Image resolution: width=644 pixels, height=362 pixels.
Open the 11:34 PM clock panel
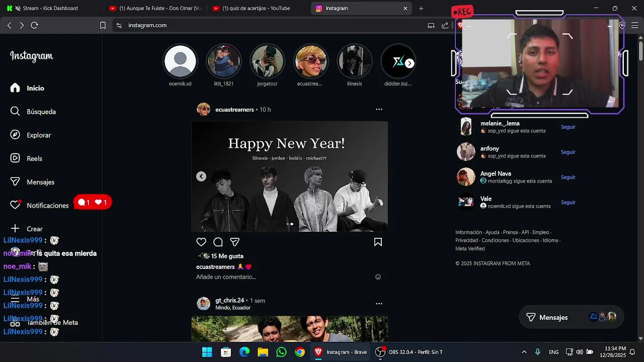tap(612, 351)
